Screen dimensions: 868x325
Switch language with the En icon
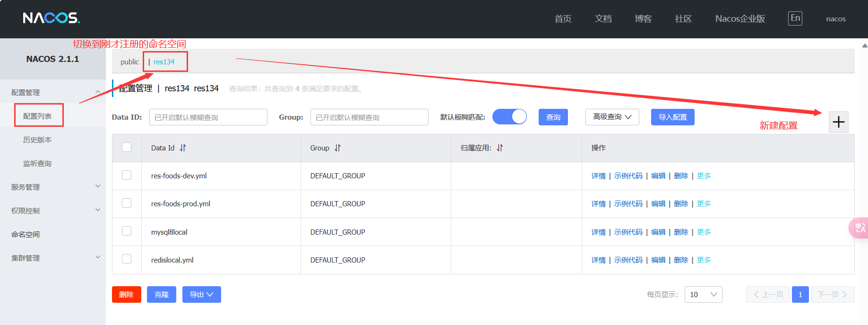pos(795,18)
